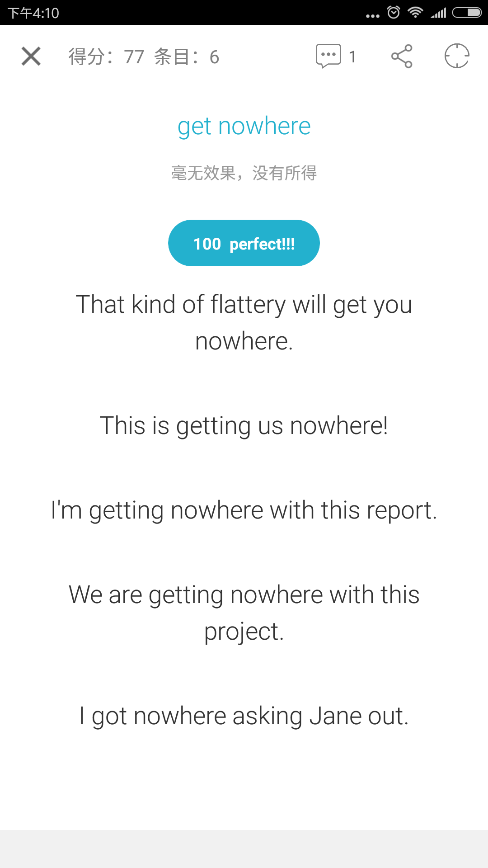Tap the 'get nowhere' phrase title
The height and width of the screenshot is (868, 488).
tap(244, 126)
